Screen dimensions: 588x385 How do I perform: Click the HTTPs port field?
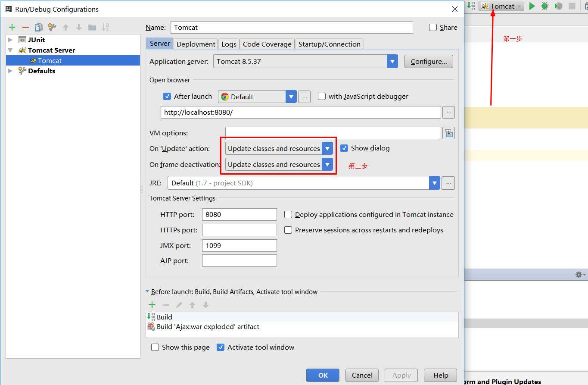[x=240, y=230]
